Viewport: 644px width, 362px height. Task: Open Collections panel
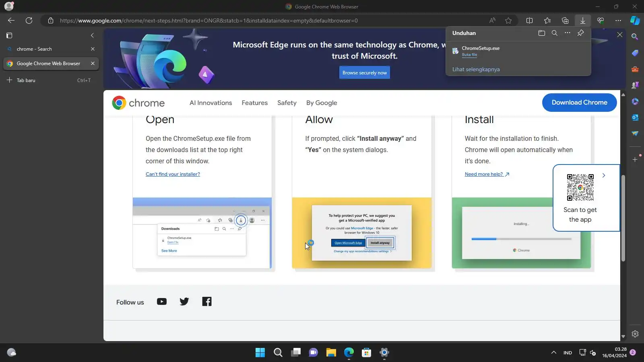[x=565, y=21]
